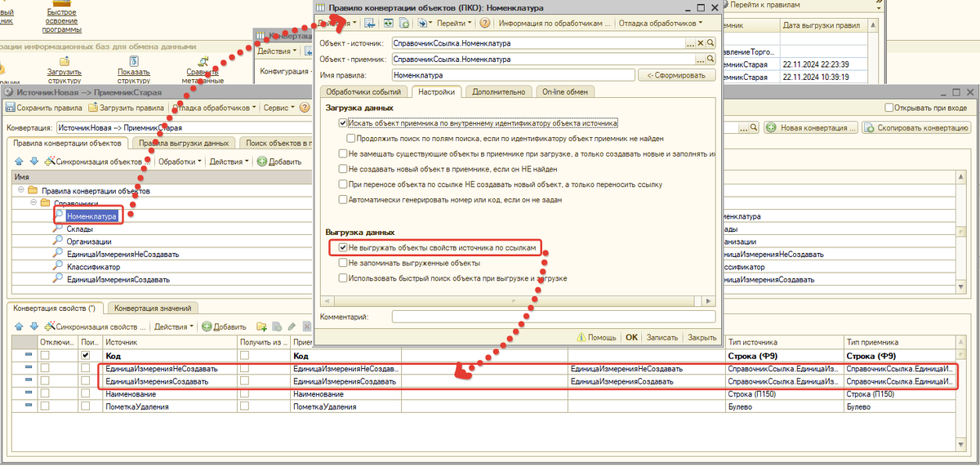Click the refresh icon in PKO dialog toolbar
Viewport: 980px width, 466px height.
coord(389,23)
